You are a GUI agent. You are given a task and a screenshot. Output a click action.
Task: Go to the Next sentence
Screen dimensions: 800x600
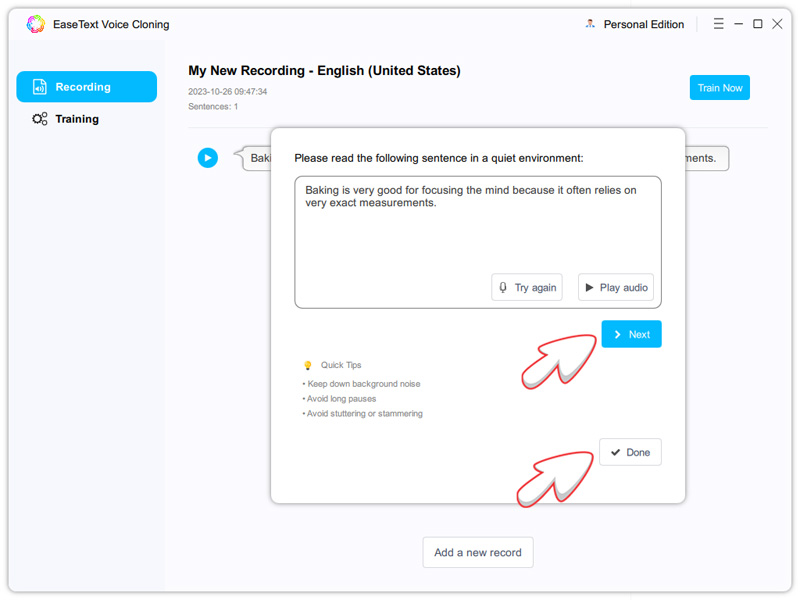(x=631, y=334)
